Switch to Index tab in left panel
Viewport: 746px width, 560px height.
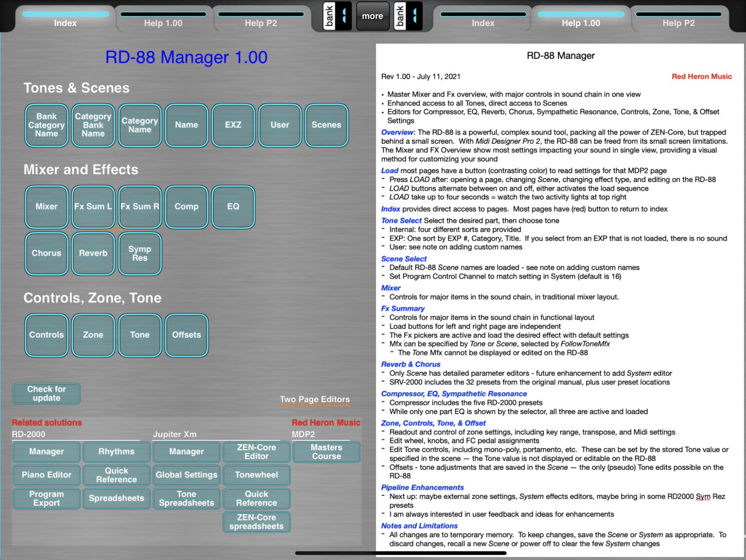click(x=65, y=19)
